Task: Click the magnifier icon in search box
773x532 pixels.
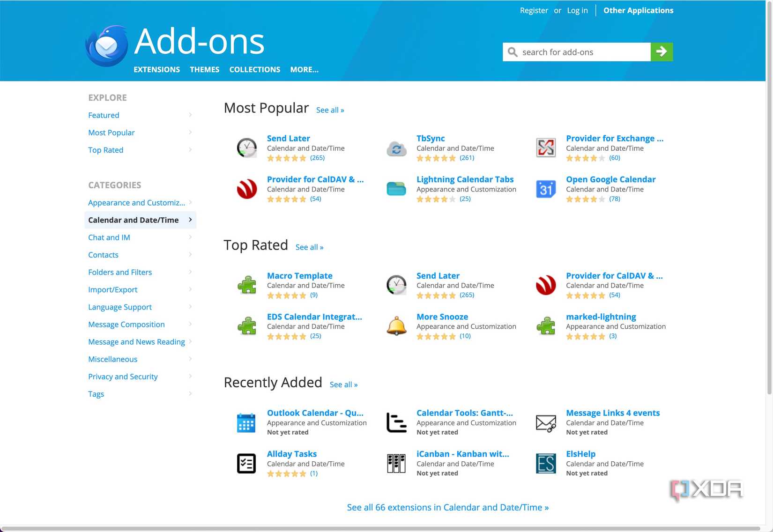Action: tap(513, 52)
